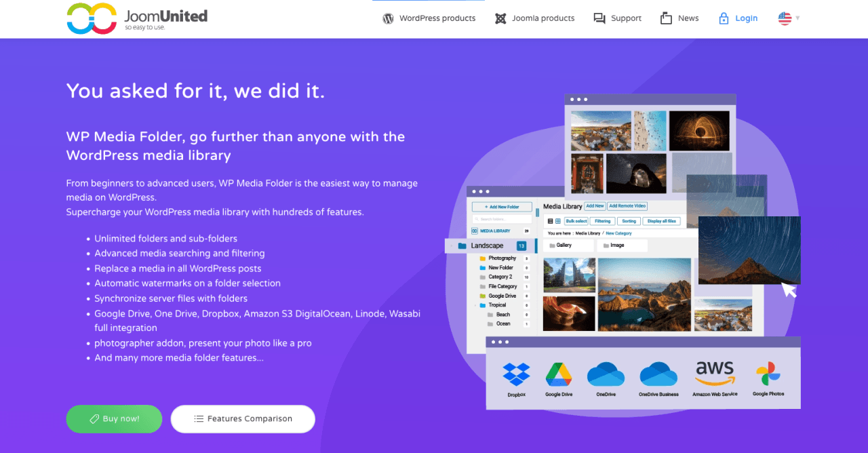Click the Google Drive icon
The height and width of the screenshot is (453, 868).
(x=559, y=374)
